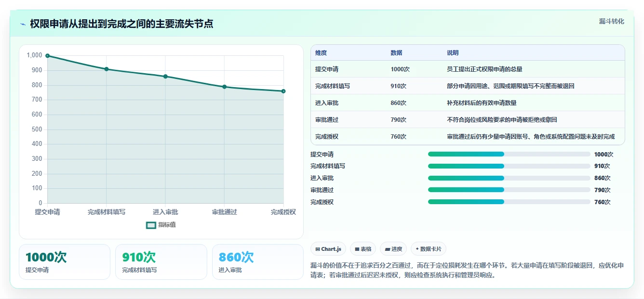Click the 维度 column header

321,53
